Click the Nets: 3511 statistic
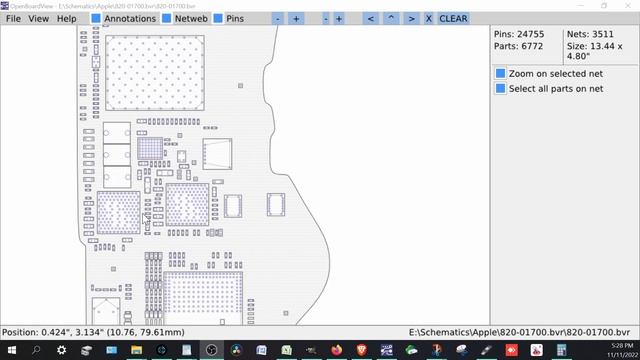 [x=590, y=34]
